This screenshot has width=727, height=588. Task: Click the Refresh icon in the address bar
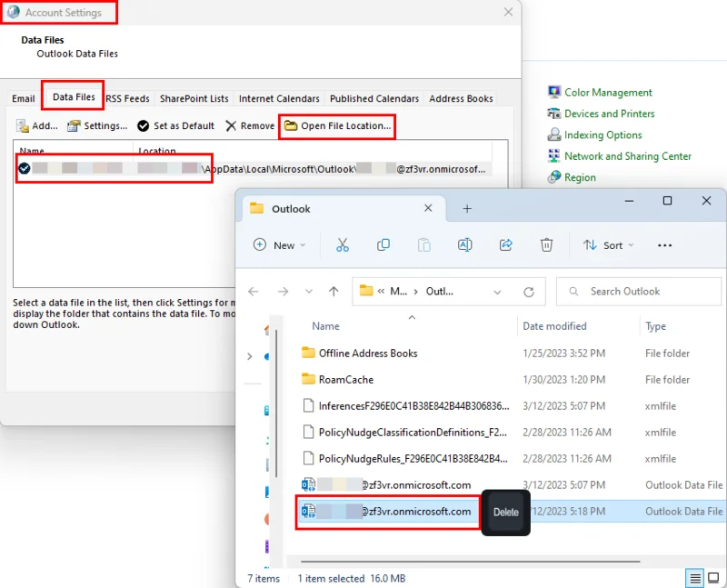tap(530, 291)
